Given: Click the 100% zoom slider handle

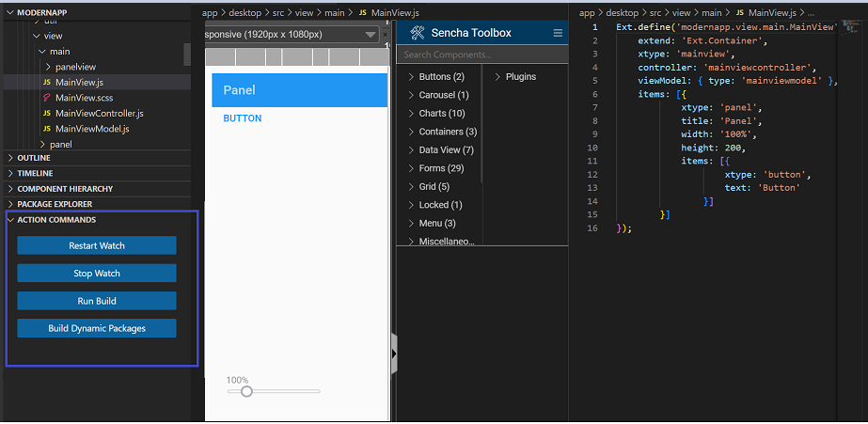Looking at the screenshot, I should point(246,391).
